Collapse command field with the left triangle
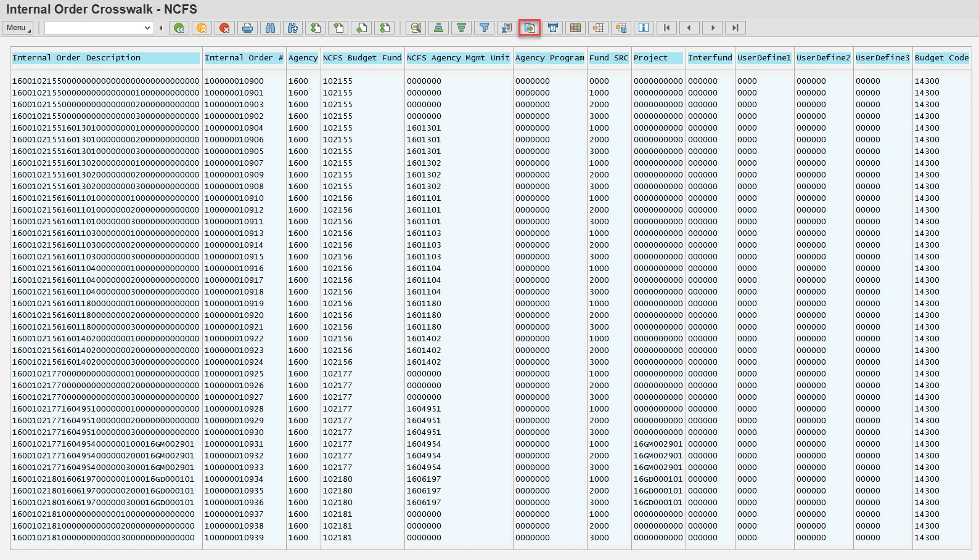 [x=161, y=28]
